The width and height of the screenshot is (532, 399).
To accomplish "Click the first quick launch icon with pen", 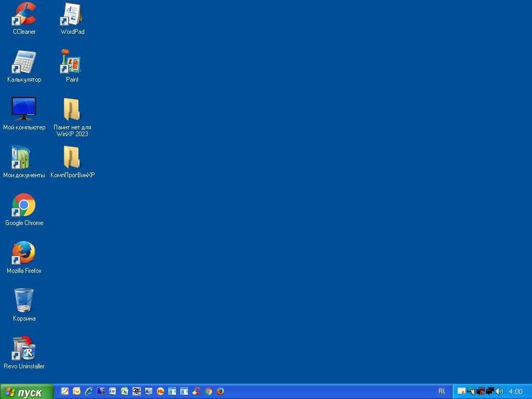I will pos(64,391).
